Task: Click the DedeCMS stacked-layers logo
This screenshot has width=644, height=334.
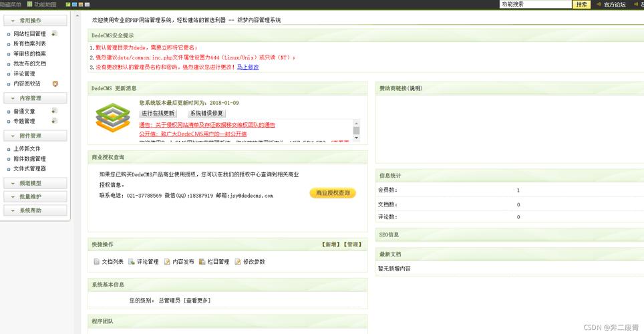Action: tap(111, 118)
